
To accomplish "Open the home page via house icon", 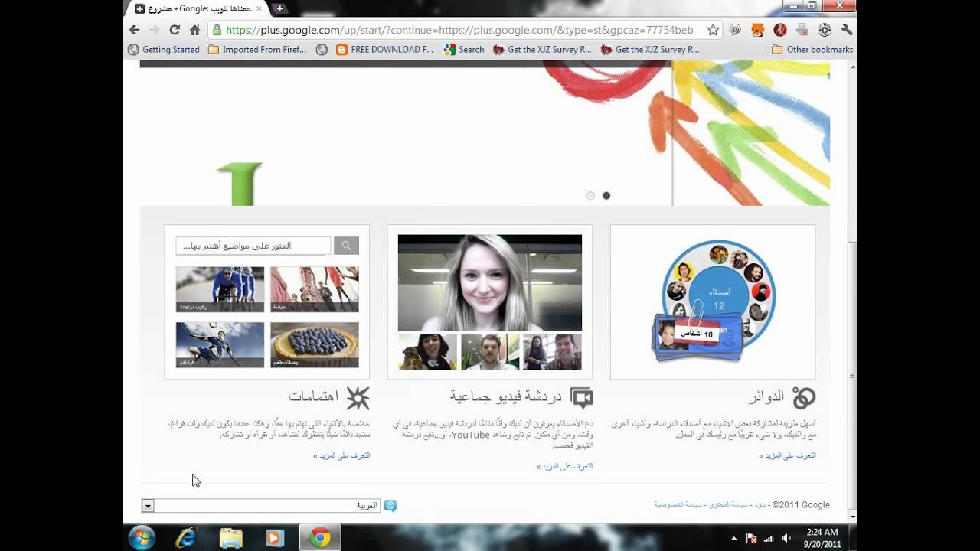I will click(x=194, y=30).
